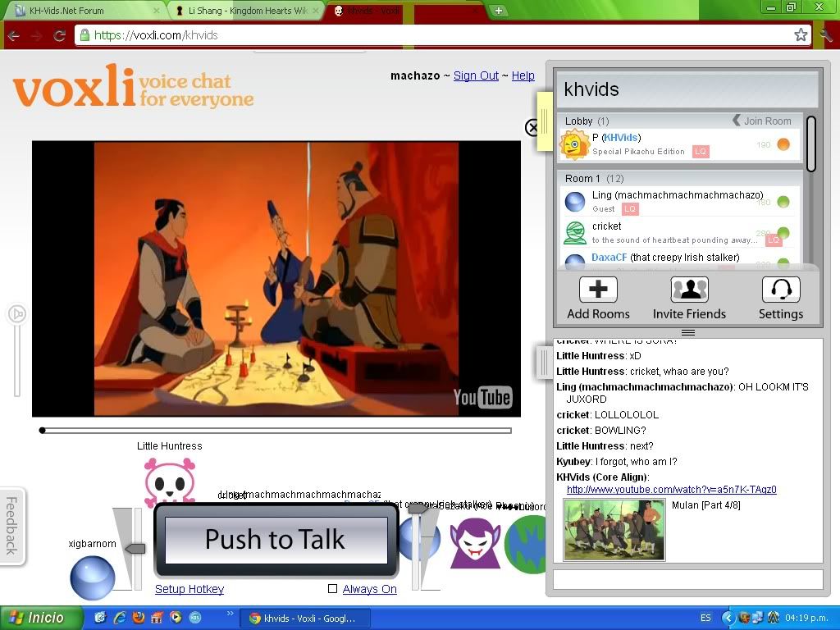Toggle the Always On checkbox
This screenshot has height=630, width=840.
pos(332,589)
